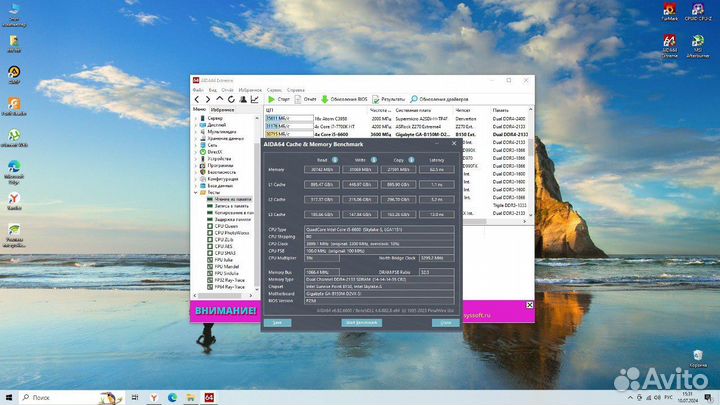
Task: Open Microsoft Edge desktop shortcut
Action: (x=14, y=172)
